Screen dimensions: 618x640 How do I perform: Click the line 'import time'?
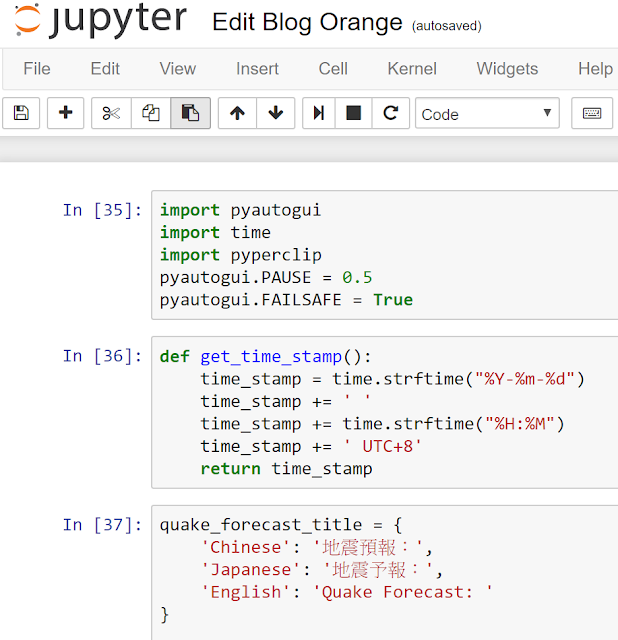(x=215, y=233)
